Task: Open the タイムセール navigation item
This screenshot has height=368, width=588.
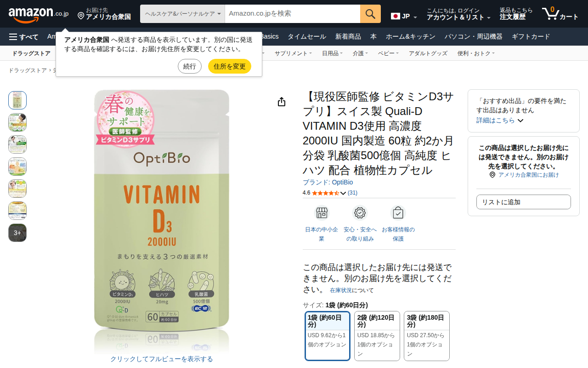Action: coord(307,36)
